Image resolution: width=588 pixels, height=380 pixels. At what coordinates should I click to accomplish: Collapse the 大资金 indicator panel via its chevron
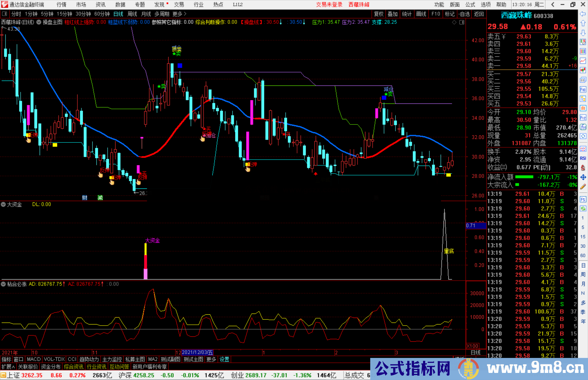[3, 204]
